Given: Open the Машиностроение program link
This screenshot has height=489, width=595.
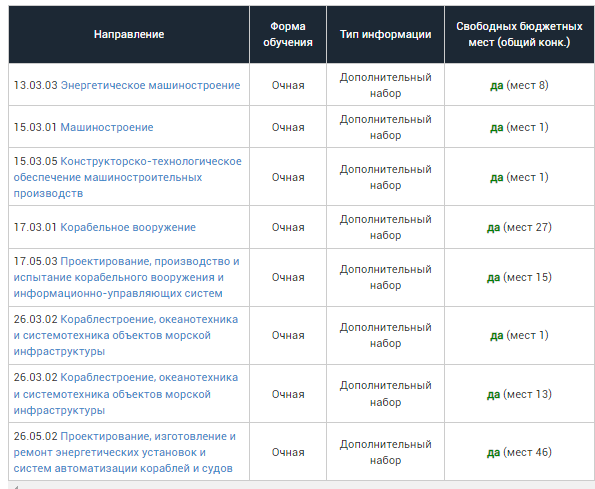Looking at the screenshot, I should pyautogui.click(x=107, y=127).
